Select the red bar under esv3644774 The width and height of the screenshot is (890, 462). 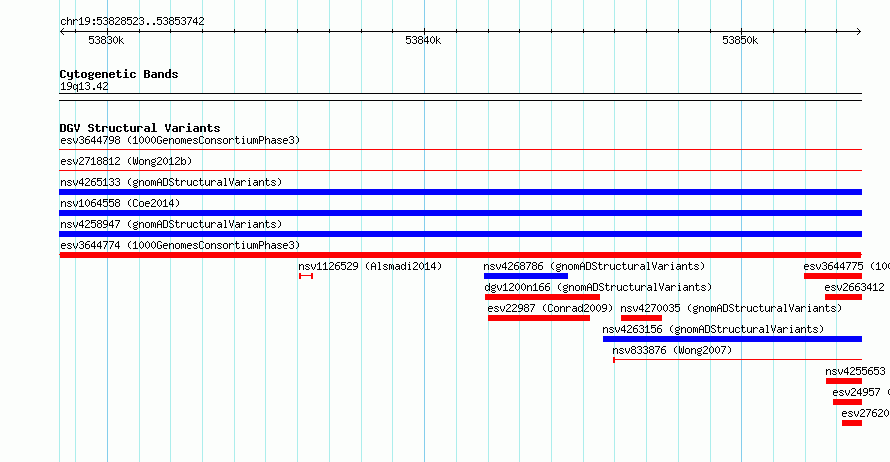(x=460, y=255)
